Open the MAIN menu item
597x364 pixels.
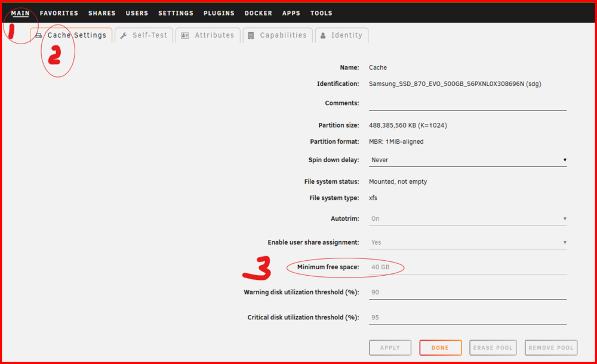click(20, 13)
